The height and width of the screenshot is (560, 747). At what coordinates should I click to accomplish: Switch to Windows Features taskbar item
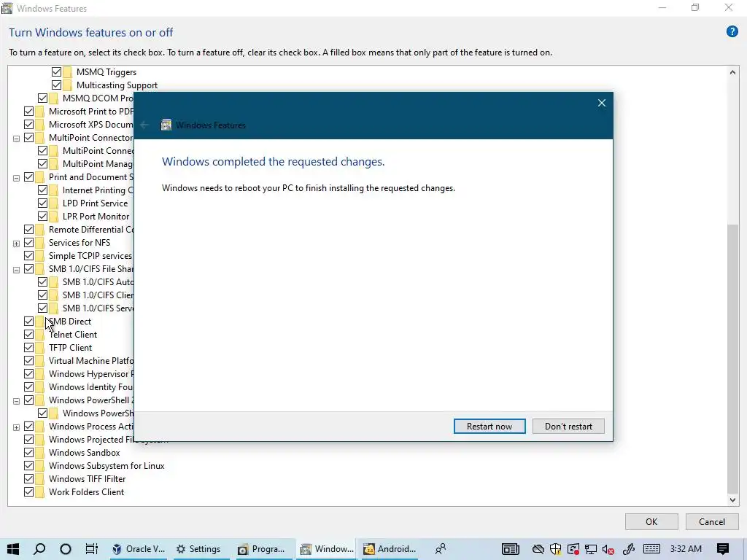(x=327, y=549)
